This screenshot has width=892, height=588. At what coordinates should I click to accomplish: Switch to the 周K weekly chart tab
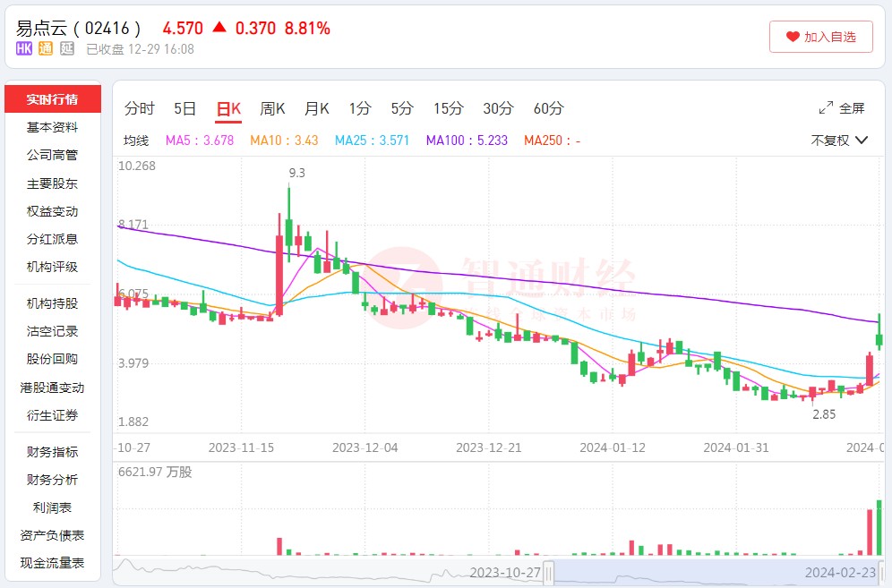272,108
